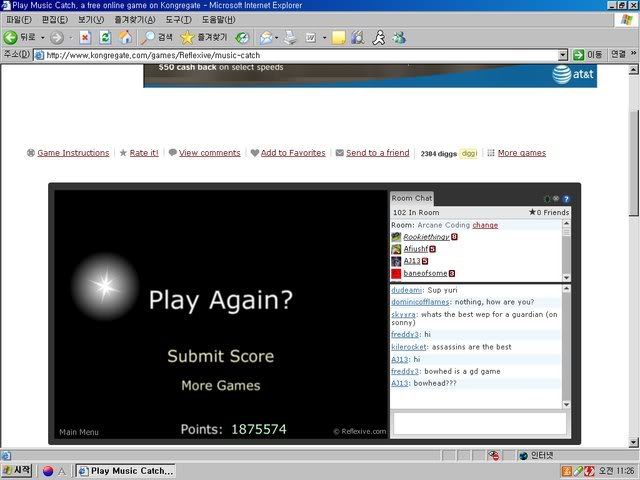Expand the address bar URL dropdown

(563, 55)
